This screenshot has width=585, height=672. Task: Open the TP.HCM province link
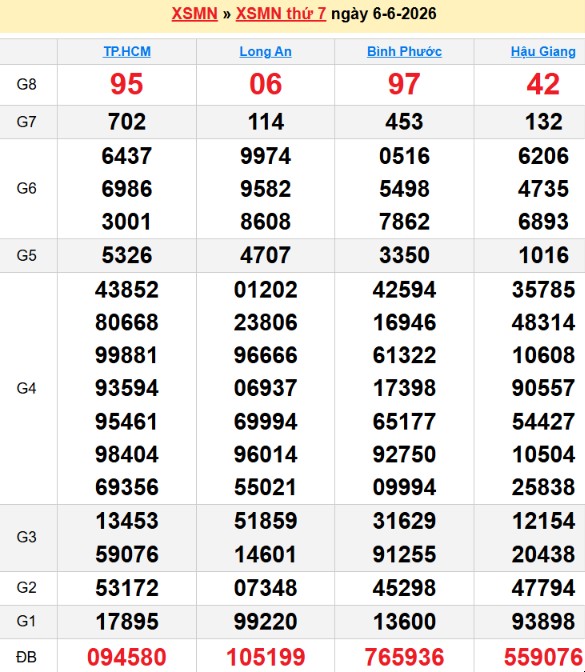point(127,51)
